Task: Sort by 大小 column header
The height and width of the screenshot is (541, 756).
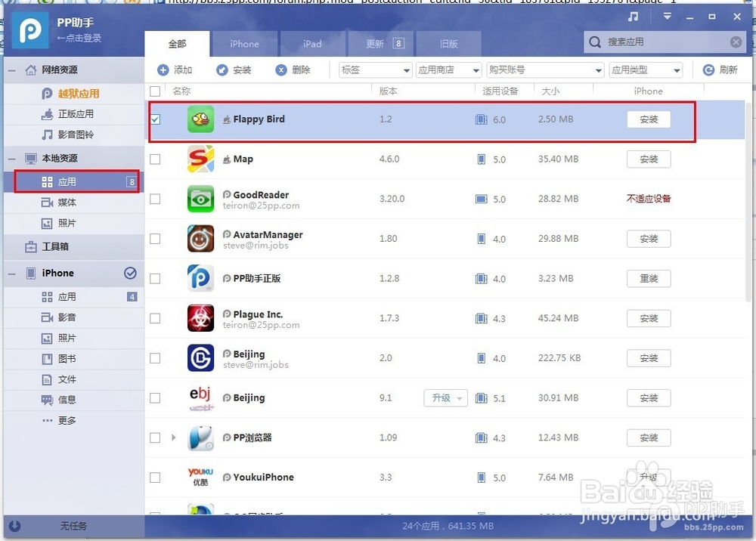Action: click(x=550, y=91)
